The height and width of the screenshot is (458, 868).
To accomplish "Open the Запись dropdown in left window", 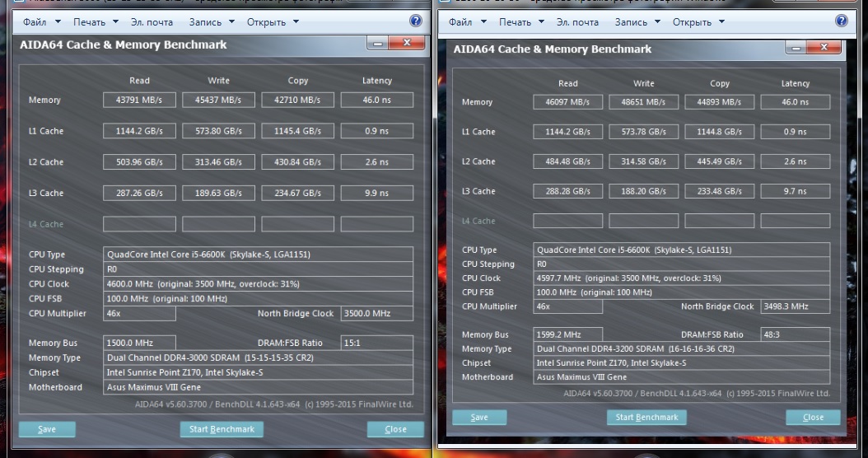I will point(211,22).
